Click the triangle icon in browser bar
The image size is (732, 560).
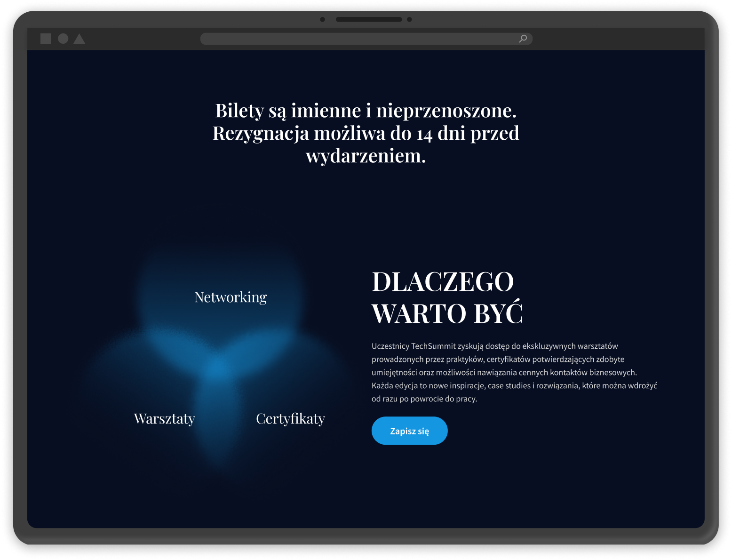click(80, 39)
